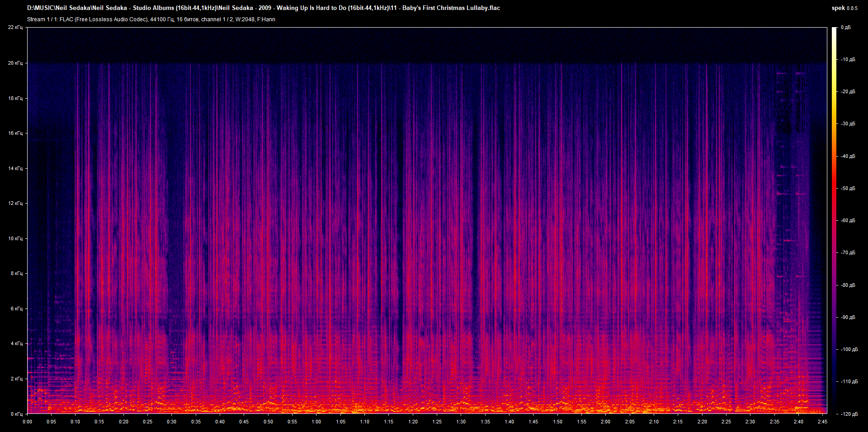868x432 pixels.
Task: Select the '14 кГц' frequency axis label
Action: coord(15,168)
